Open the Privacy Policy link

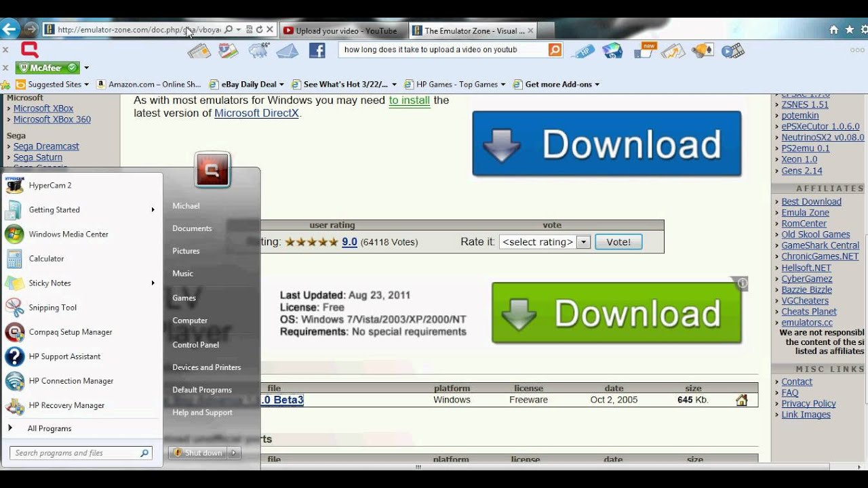[x=808, y=403]
